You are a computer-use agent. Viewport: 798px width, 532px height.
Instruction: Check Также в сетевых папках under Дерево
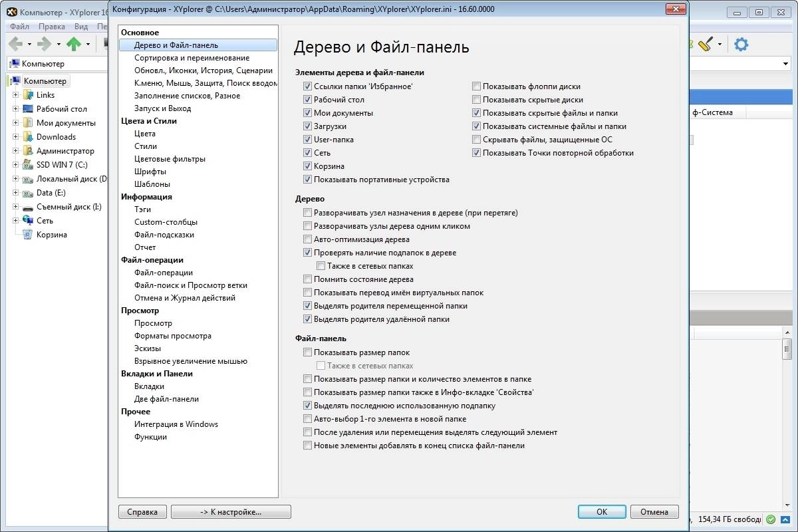click(321, 266)
